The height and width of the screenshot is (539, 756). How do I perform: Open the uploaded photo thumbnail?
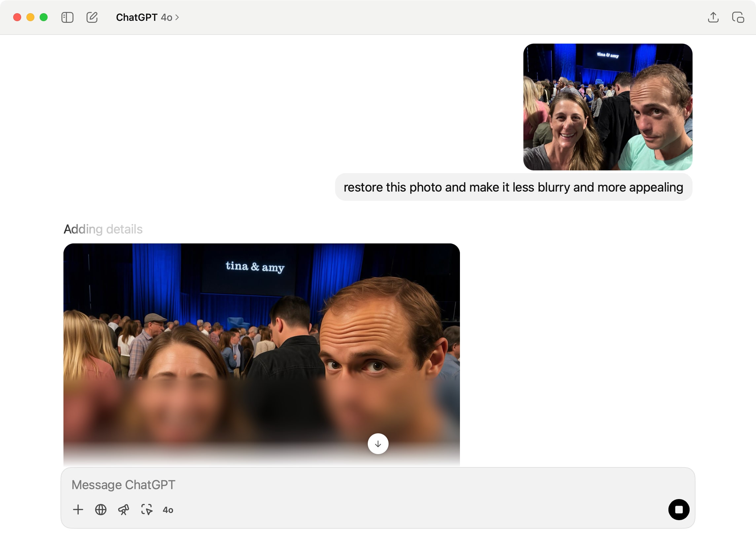pyautogui.click(x=607, y=107)
